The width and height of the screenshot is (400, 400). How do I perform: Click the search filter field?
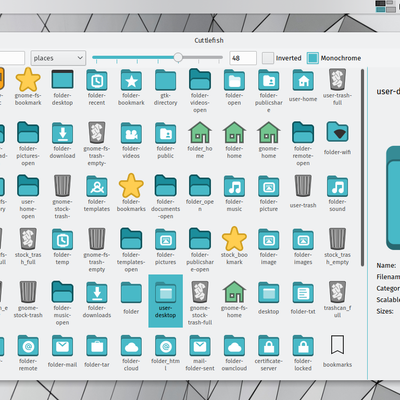click(12, 58)
